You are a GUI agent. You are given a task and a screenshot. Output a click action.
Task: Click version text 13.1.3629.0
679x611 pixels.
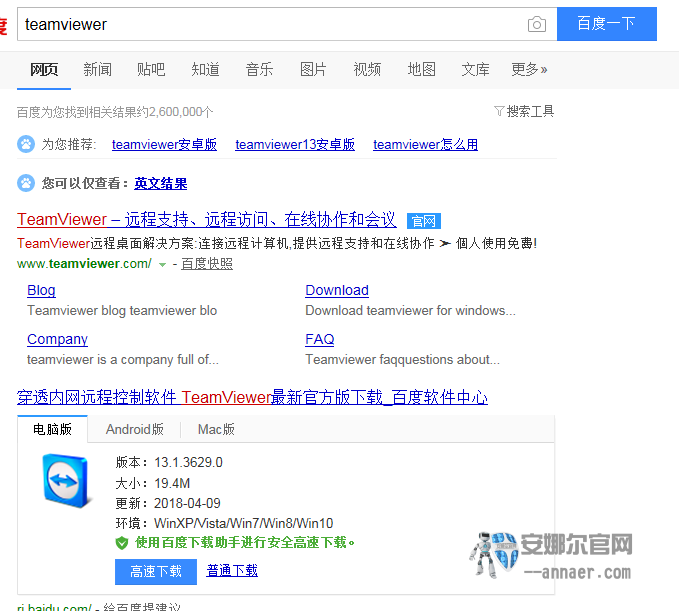coord(188,462)
